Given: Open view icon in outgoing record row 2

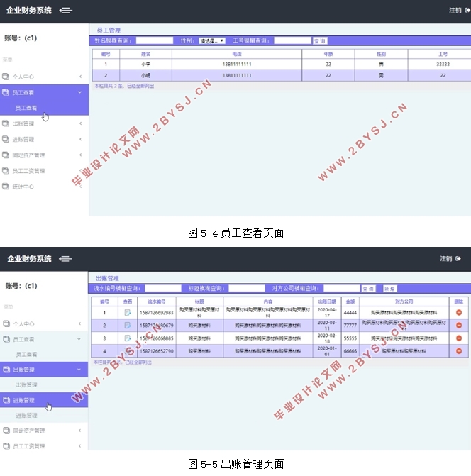Looking at the screenshot, I should coord(128,326).
